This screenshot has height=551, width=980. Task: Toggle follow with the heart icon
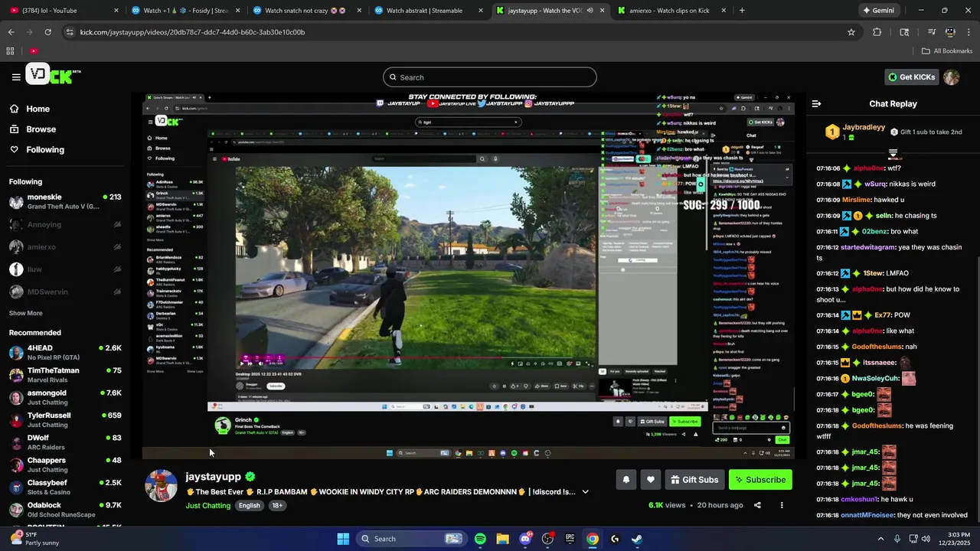point(650,480)
